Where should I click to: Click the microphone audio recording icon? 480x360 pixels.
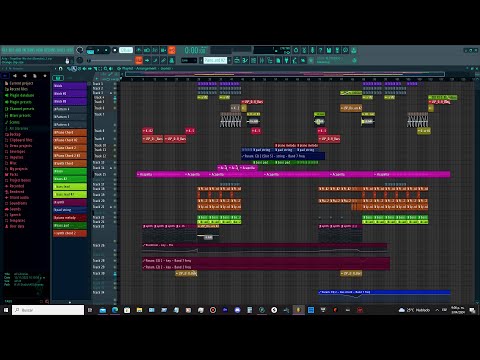tap(312, 50)
